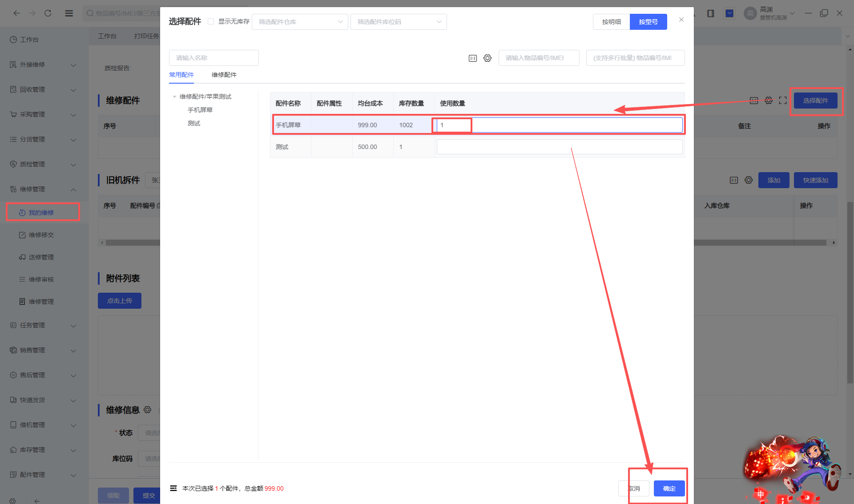
Task: Click the 取消 button
Action: pos(634,488)
